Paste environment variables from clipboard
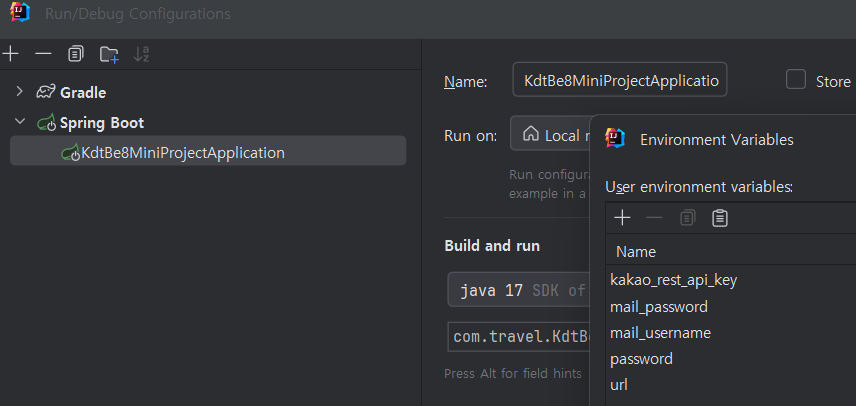This screenshot has width=856, height=406. (719, 217)
